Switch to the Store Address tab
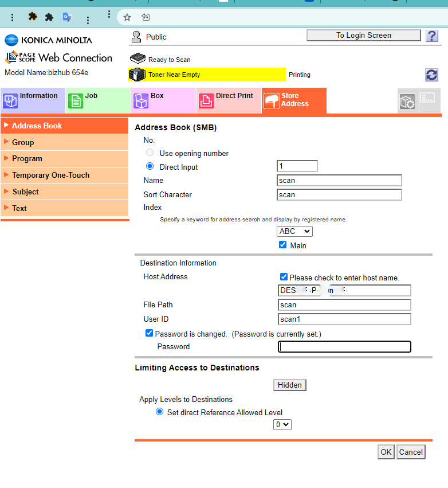448x488 pixels. pos(294,101)
